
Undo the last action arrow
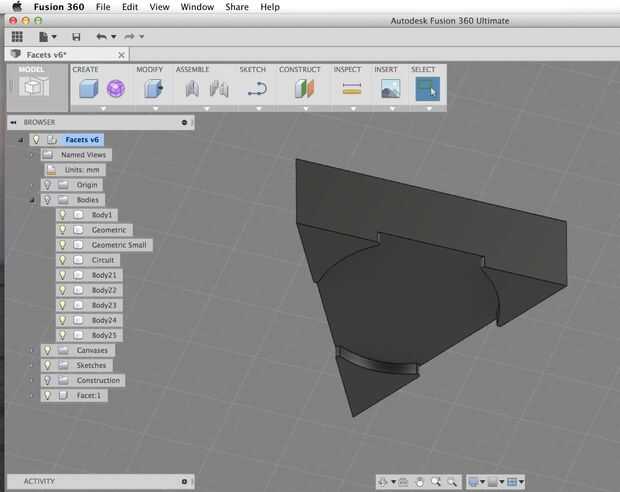101,36
